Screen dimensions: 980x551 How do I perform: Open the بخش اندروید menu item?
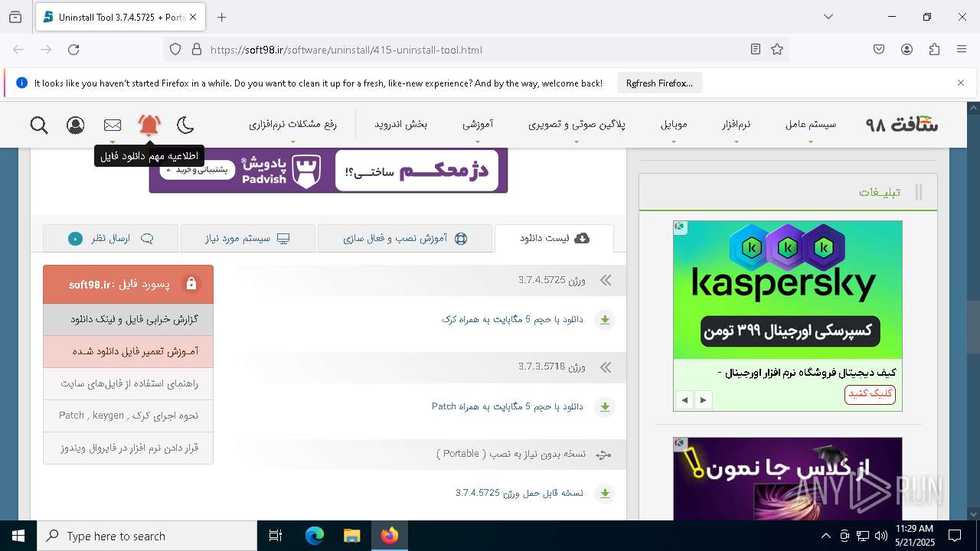pyautogui.click(x=400, y=124)
